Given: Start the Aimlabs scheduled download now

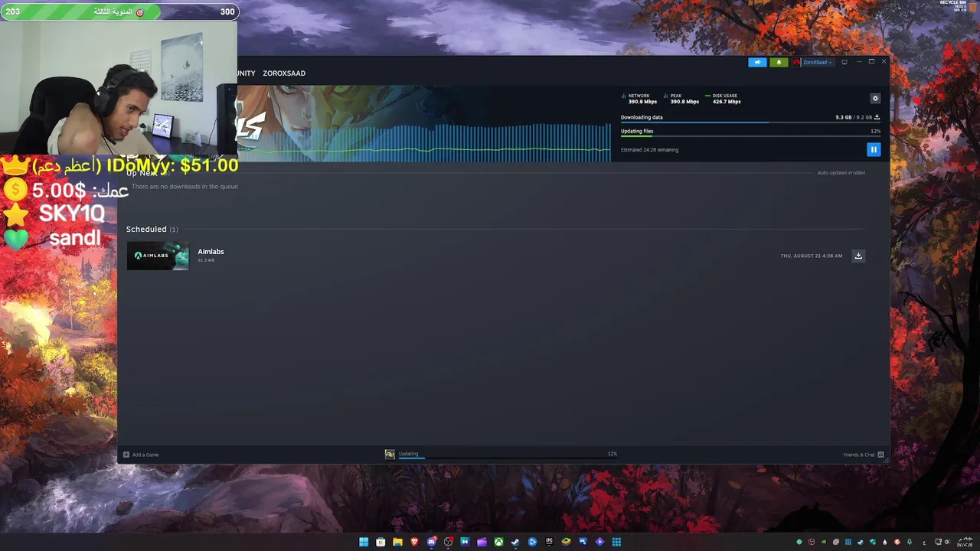Looking at the screenshot, I should [x=858, y=256].
